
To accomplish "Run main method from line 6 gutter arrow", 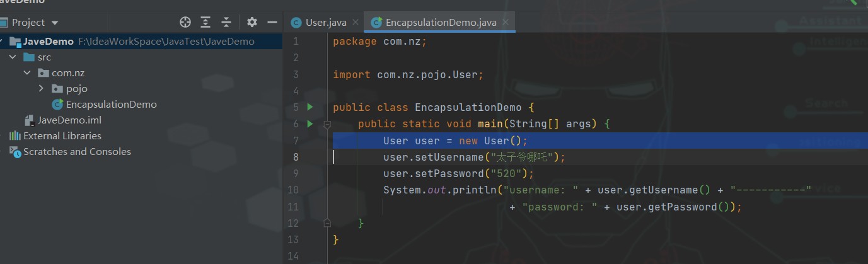I will coord(310,123).
